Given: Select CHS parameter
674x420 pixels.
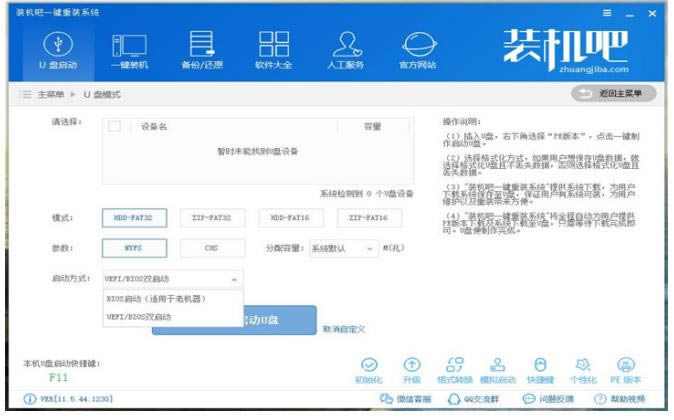Looking at the screenshot, I should [x=212, y=248].
